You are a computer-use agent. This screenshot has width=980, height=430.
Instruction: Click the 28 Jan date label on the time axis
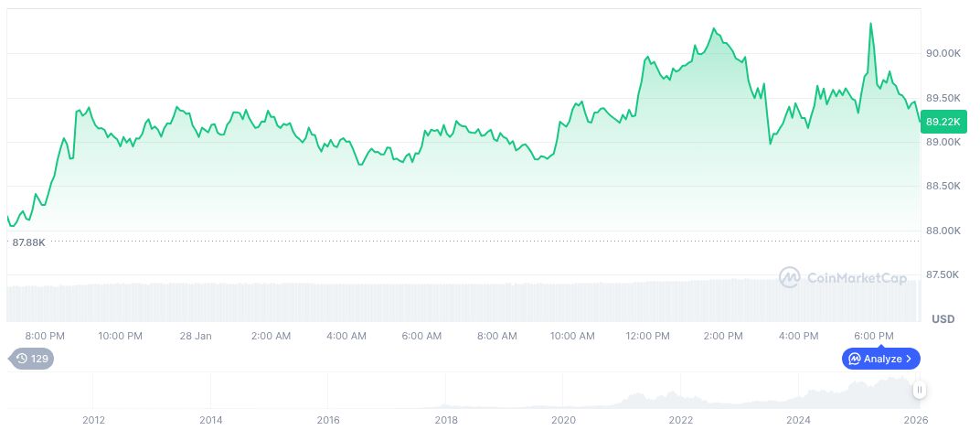tap(196, 336)
